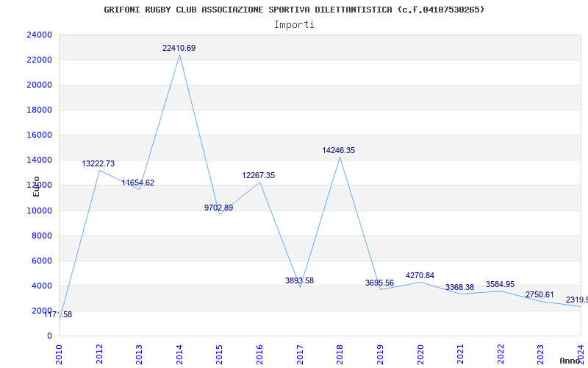588x368 pixels.
Task: Click the Euro y-axis title
Action: pos(36,186)
